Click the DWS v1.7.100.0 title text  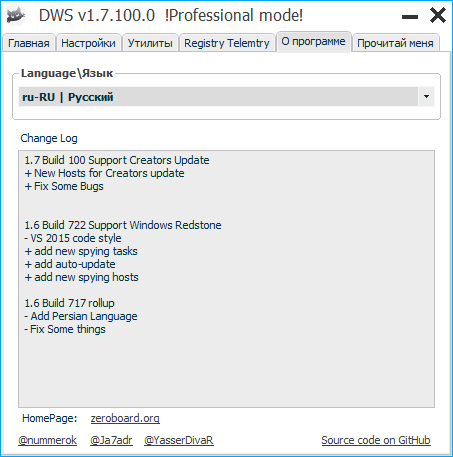pos(97,15)
